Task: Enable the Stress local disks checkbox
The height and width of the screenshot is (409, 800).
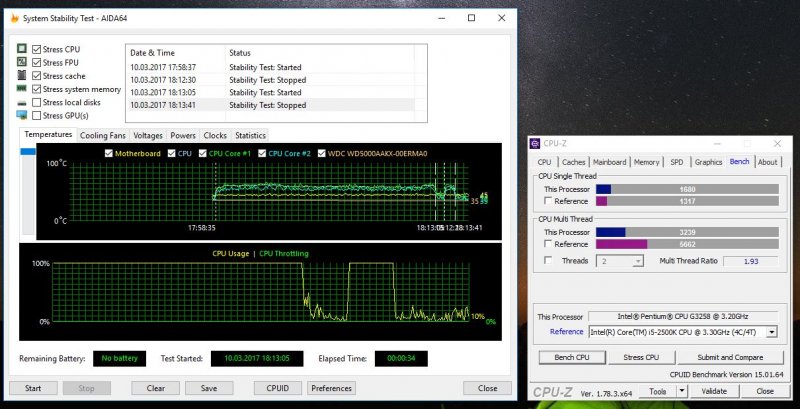Action: 37,102
